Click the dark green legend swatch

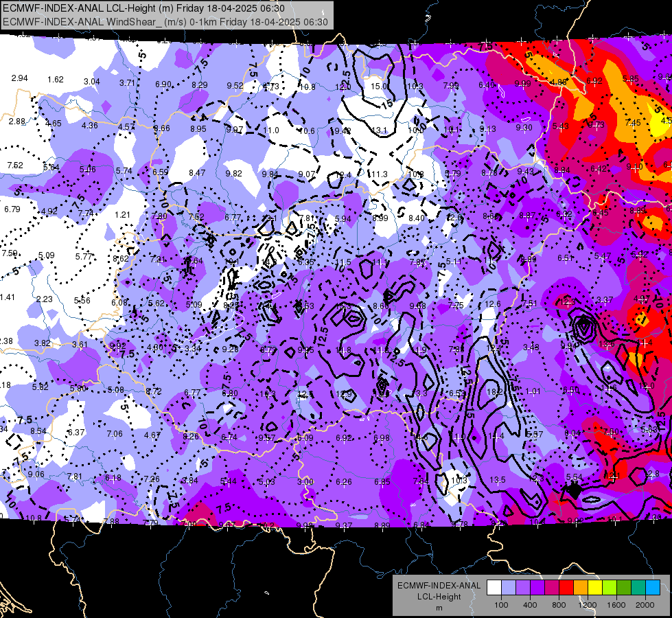pos(624,588)
